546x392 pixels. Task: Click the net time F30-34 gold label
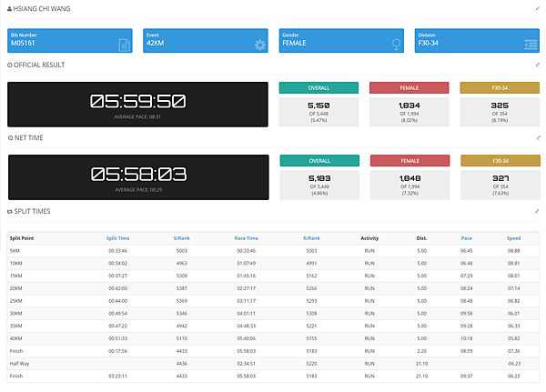point(500,160)
